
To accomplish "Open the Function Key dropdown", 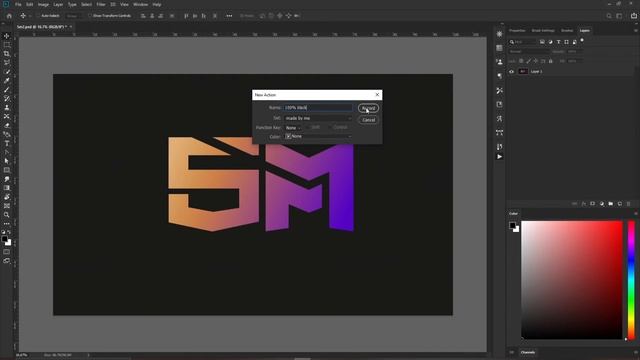I will 293,128.
